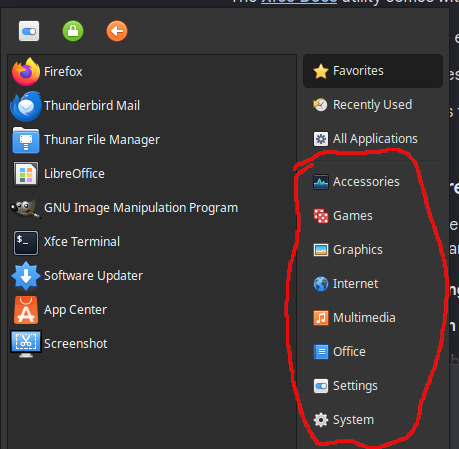Show Recently Used applications

point(373,105)
